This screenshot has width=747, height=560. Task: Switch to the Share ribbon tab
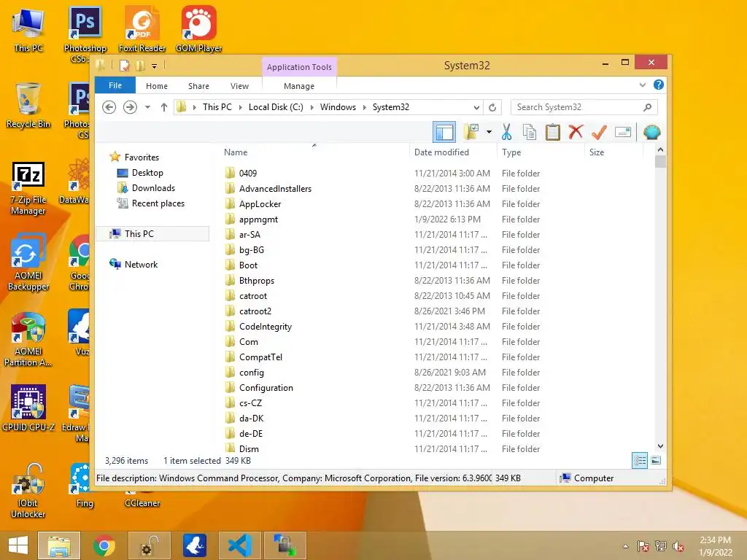point(198,86)
